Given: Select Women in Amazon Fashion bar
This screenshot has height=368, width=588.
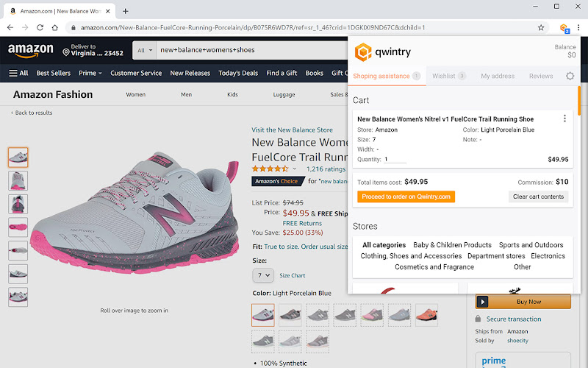Looking at the screenshot, I should (x=136, y=95).
